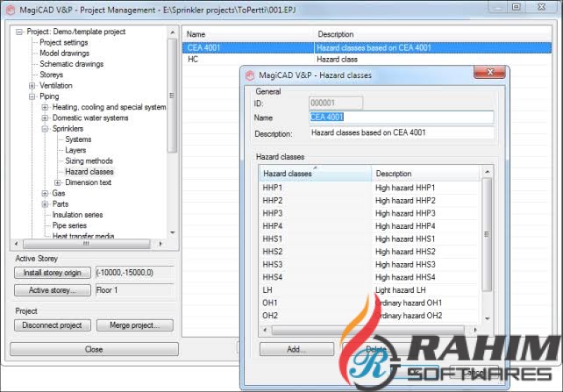Image resolution: width=563 pixels, height=392 pixels.
Task: Select CEA 4001 row in project list
Action: click(367, 47)
